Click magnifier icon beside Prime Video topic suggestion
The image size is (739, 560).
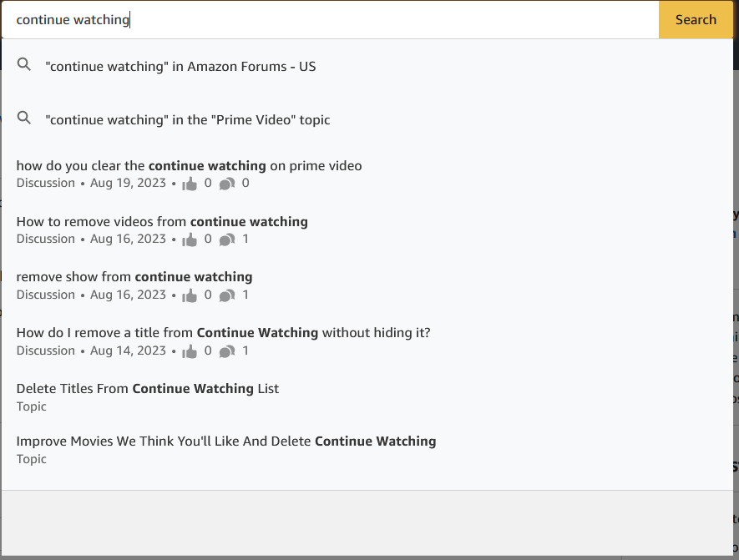point(24,119)
